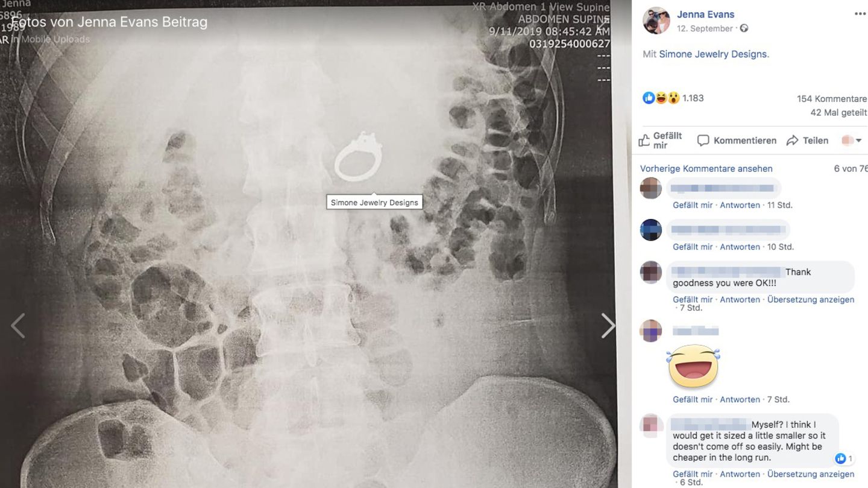The width and height of the screenshot is (868, 488).
Task: Open the Simone Jewelry Designs tagged page link
Action: tap(714, 54)
